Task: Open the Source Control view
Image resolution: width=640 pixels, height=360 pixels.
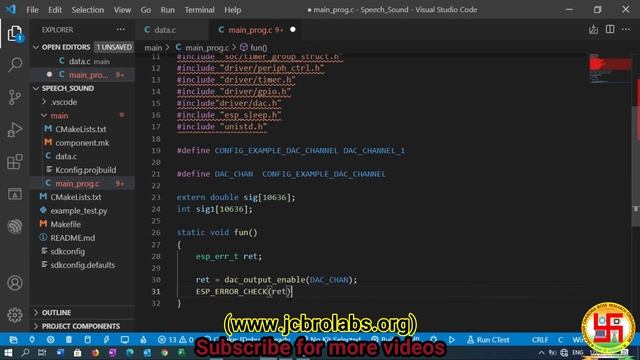Action: click(x=15, y=97)
